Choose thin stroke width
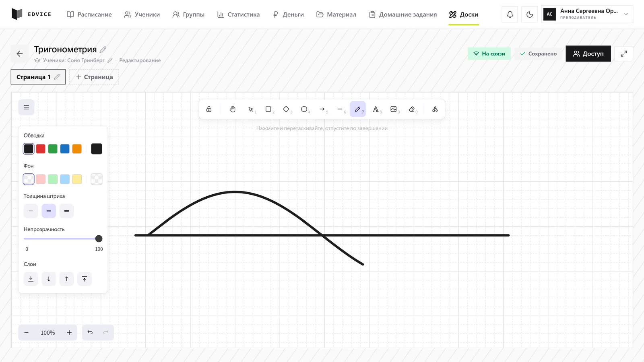The height and width of the screenshot is (362, 644). 31,211
